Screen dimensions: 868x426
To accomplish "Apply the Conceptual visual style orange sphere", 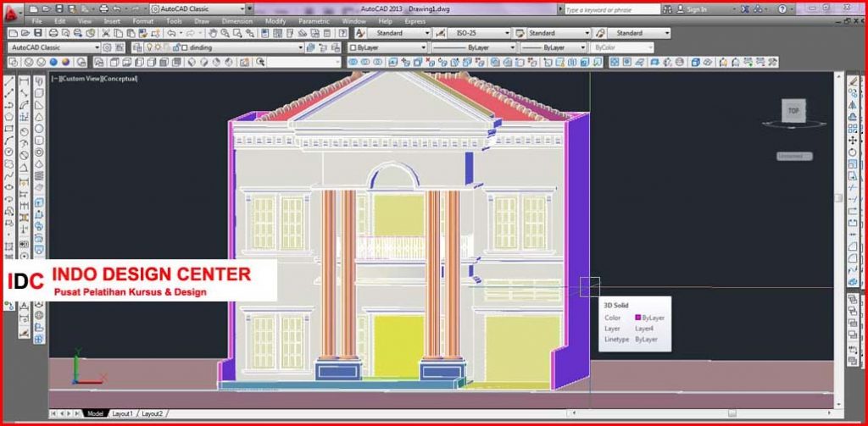I will tap(66, 62).
